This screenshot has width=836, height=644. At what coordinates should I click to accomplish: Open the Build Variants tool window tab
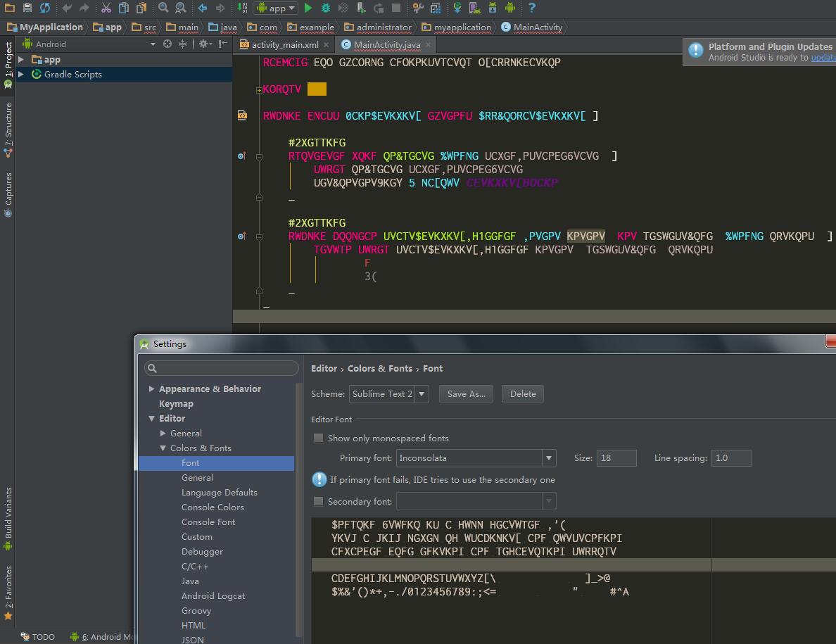[x=8, y=518]
